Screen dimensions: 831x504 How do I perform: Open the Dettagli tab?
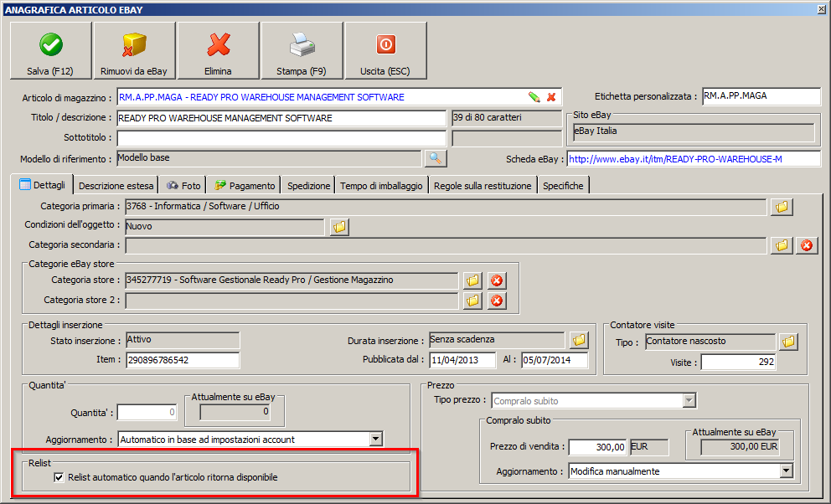[x=42, y=185]
